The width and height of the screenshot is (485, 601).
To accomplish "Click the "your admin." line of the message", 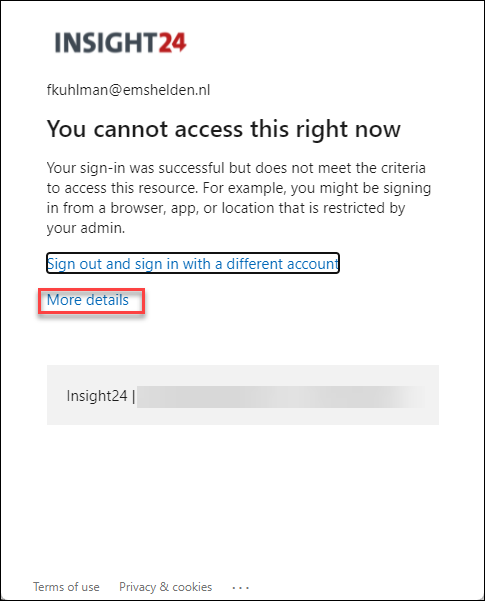I will 86,228.
